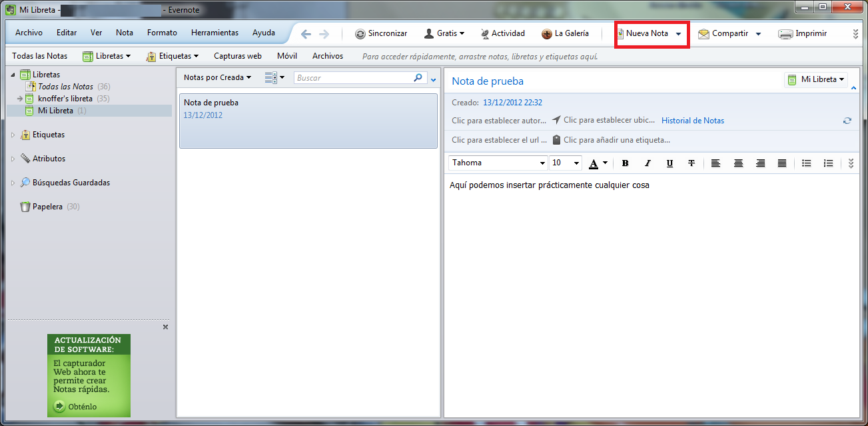Insert a bulleted list
The height and width of the screenshot is (426, 868).
coord(806,163)
